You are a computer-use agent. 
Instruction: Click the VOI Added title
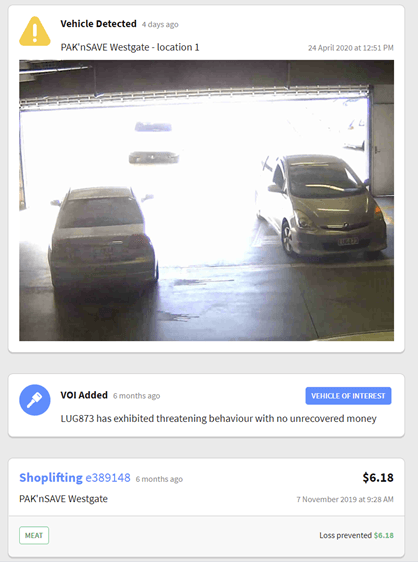(84, 395)
